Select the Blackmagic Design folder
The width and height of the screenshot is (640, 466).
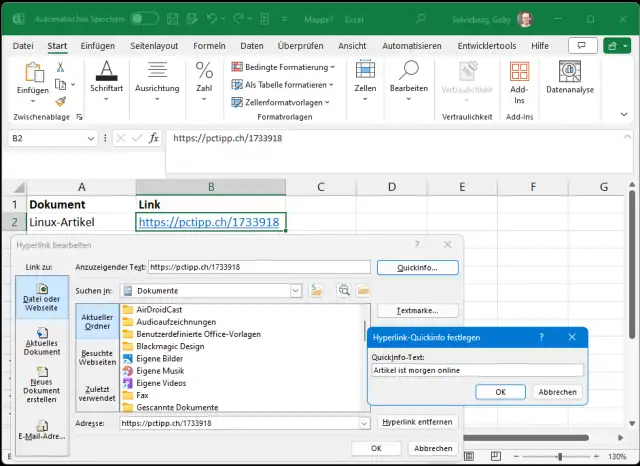click(x=170, y=345)
